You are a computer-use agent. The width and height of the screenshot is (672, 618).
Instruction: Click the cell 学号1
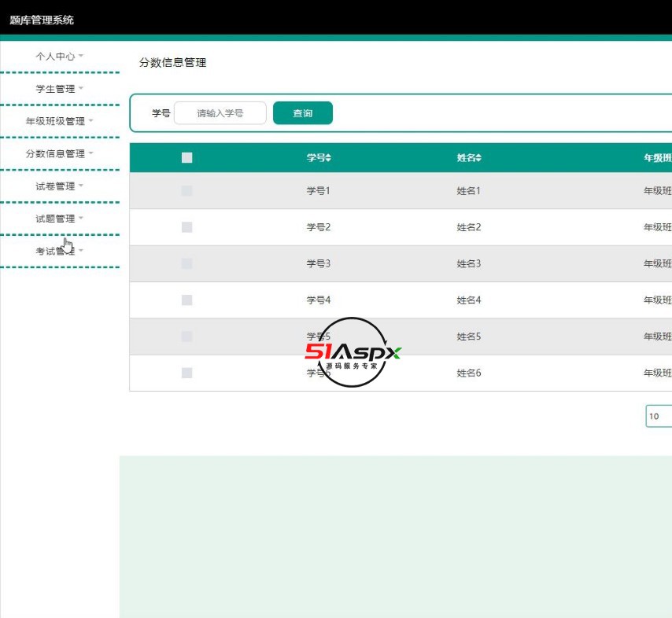tap(319, 190)
